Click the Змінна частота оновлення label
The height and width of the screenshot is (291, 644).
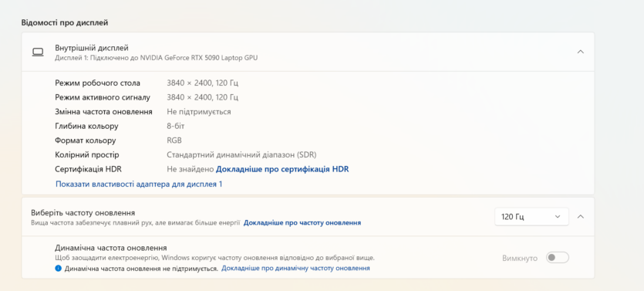(x=103, y=112)
